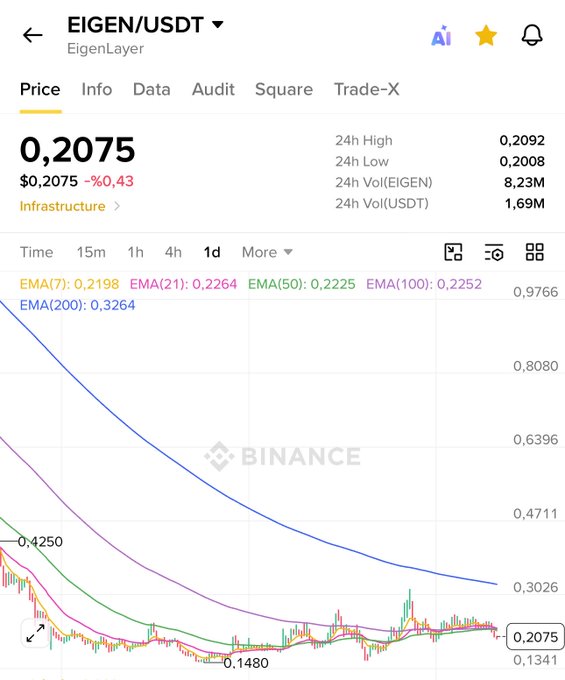
Task: Click the picture-in-picture chart icon
Action: coord(453,252)
